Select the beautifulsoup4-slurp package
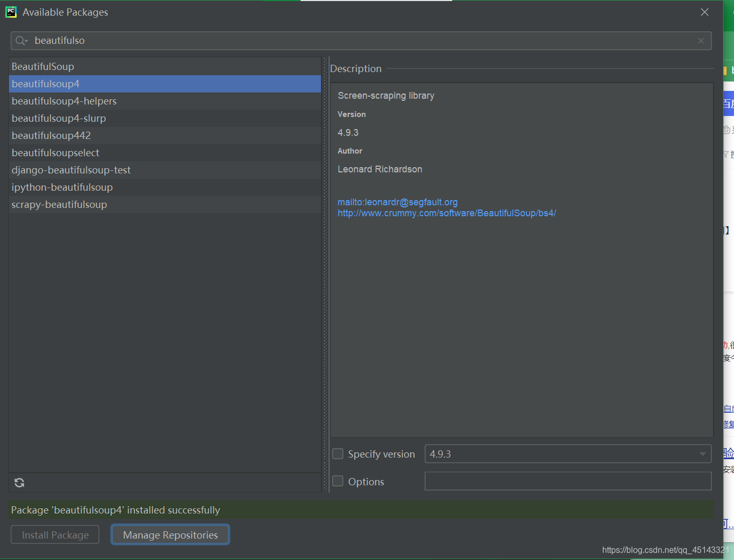The width and height of the screenshot is (734, 560). (165, 118)
